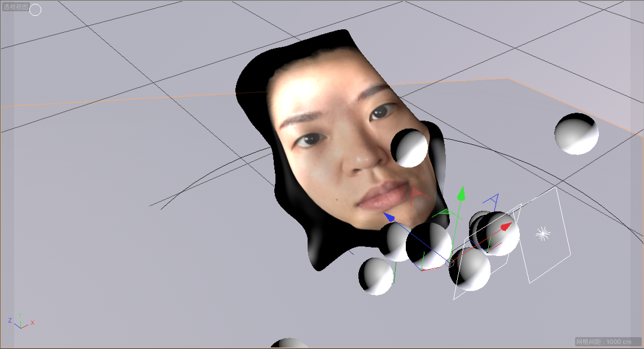Select the red X-axis arrow of the gizmo
The width and height of the screenshot is (644, 349).
click(x=507, y=226)
